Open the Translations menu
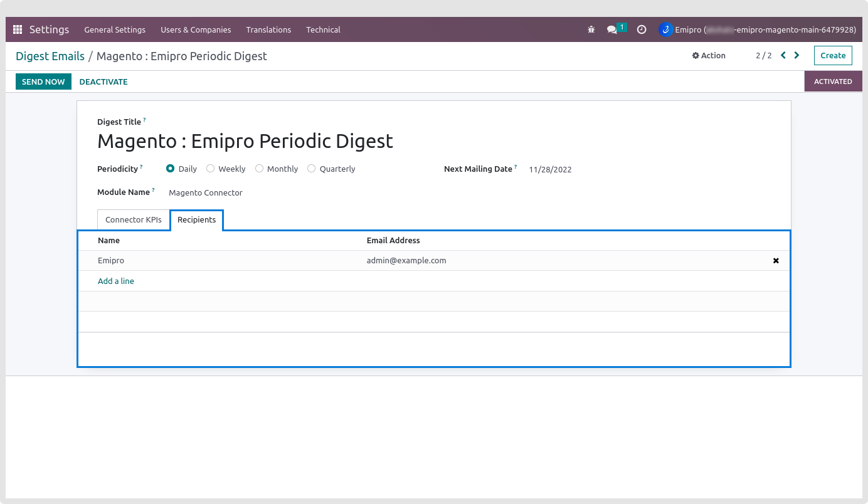The width and height of the screenshot is (868, 504). coord(268,29)
